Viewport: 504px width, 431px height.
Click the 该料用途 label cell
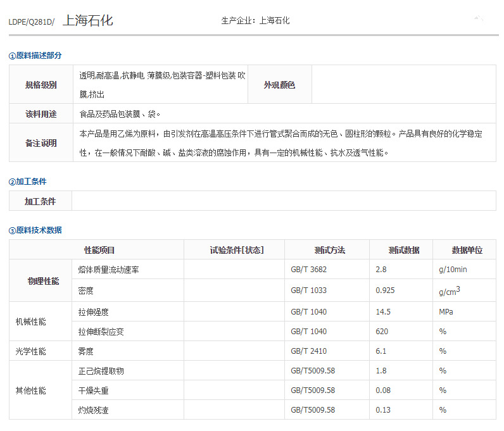tap(41, 113)
